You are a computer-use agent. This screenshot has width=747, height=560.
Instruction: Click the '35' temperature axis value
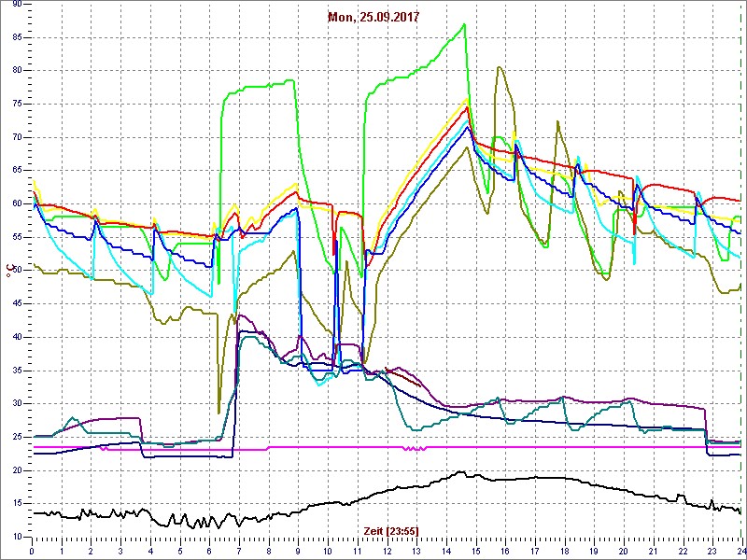[x=17, y=371]
